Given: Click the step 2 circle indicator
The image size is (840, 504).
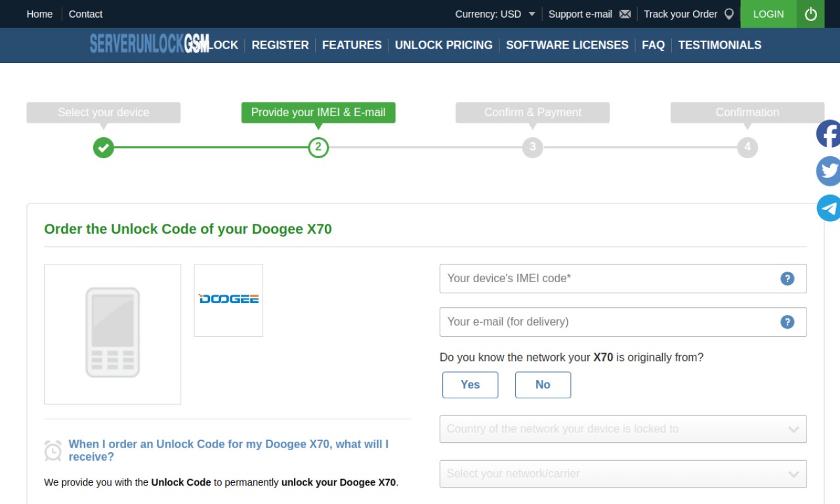Looking at the screenshot, I should coord(318,147).
